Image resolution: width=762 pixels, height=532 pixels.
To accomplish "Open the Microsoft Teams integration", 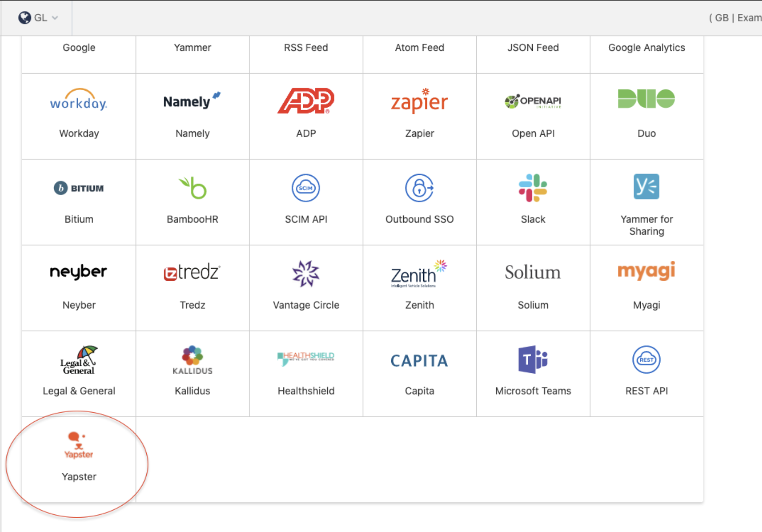I will tap(533, 370).
